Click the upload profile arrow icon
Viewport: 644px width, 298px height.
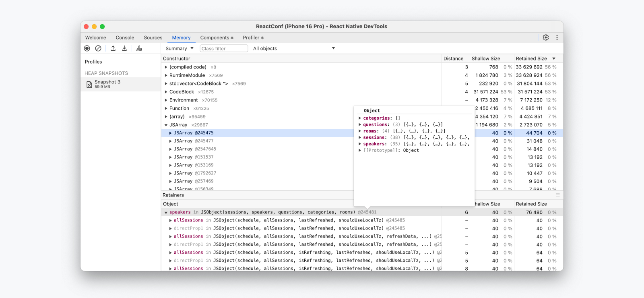(113, 48)
